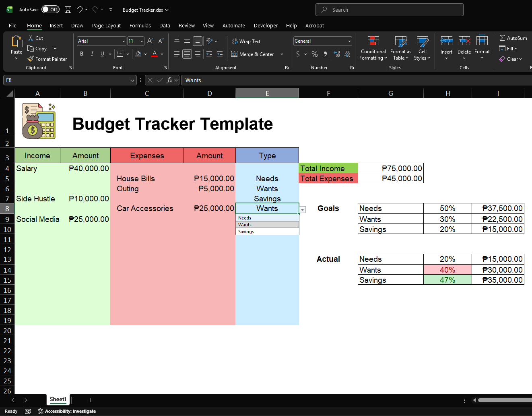Add a new worksheet with the plus button
The height and width of the screenshot is (416, 532).
pos(91,399)
